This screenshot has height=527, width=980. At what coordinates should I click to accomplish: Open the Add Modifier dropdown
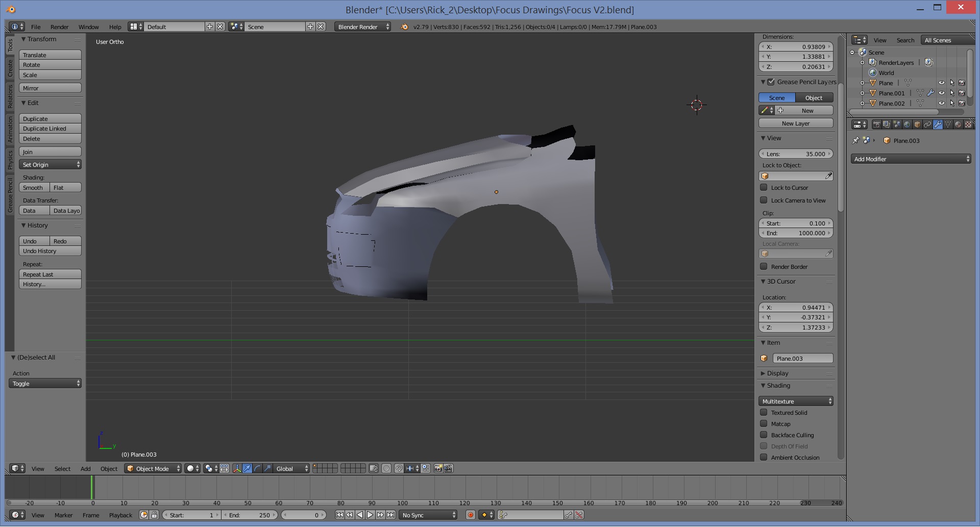click(x=911, y=159)
